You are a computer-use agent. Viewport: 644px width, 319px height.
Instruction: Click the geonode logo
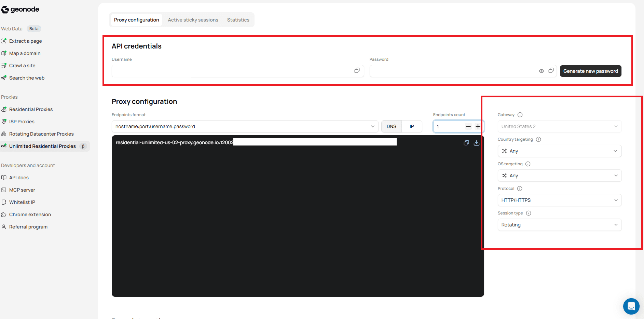20,10
